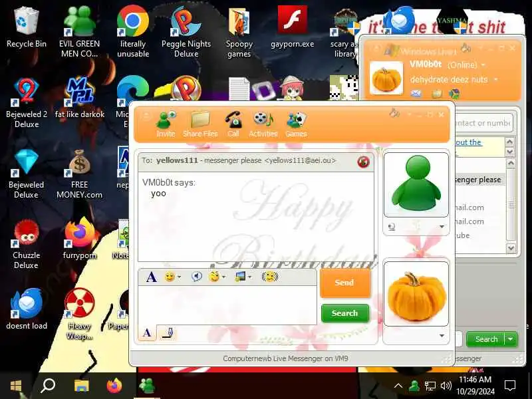The image size is (532, 399).
Task: Open the font formatting A button
Action: pos(152,277)
